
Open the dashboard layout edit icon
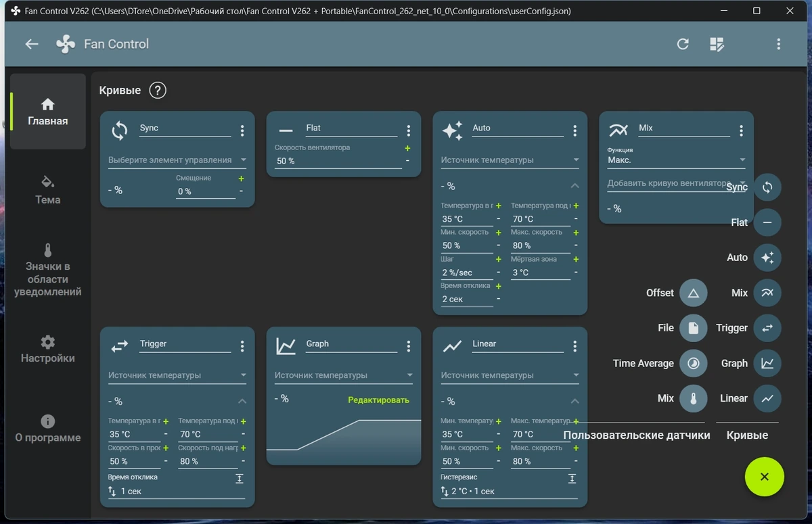pyautogui.click(x=717, y=44)
